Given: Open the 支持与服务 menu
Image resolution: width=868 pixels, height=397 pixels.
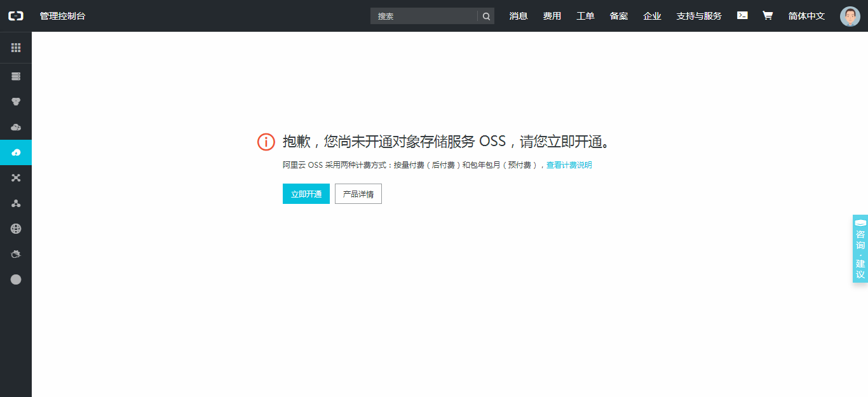Looking at the screenshot, I should point(699,15).
